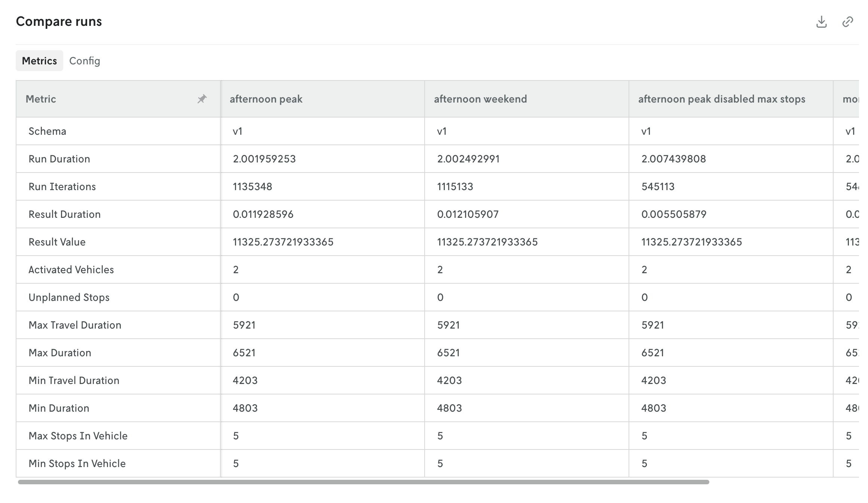Image resolution: width=868 pixels, height=503 pixels.
Task: Click Run Iterations value 1135348
Action: click(x=253, y=186)
